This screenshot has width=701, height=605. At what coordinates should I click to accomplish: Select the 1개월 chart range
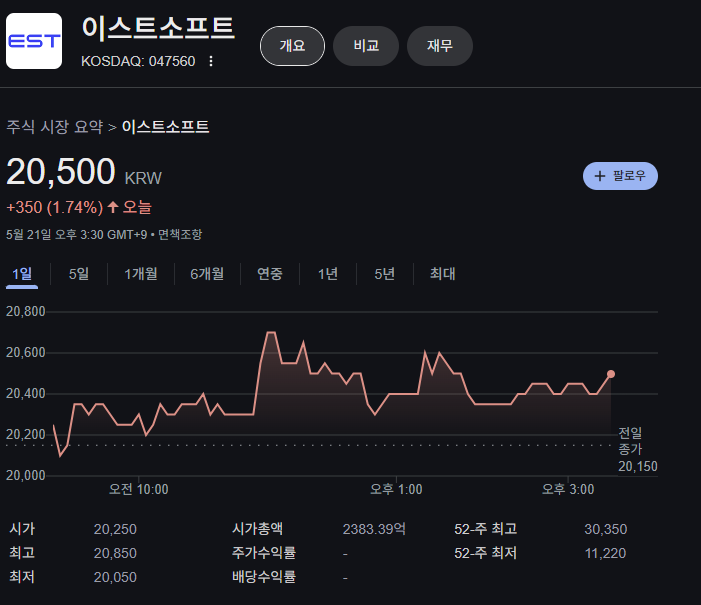[141, 274]
